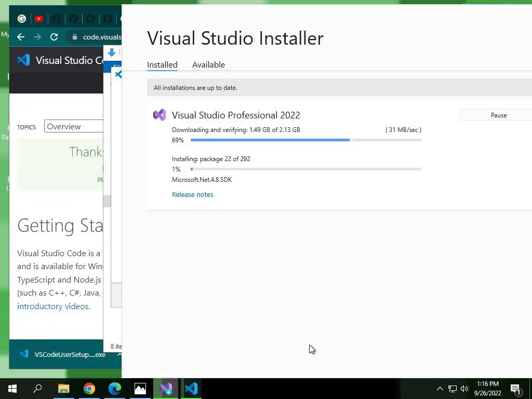
Task: Click the installing package progress bar at 1%
Action: (x=305, y=169)
